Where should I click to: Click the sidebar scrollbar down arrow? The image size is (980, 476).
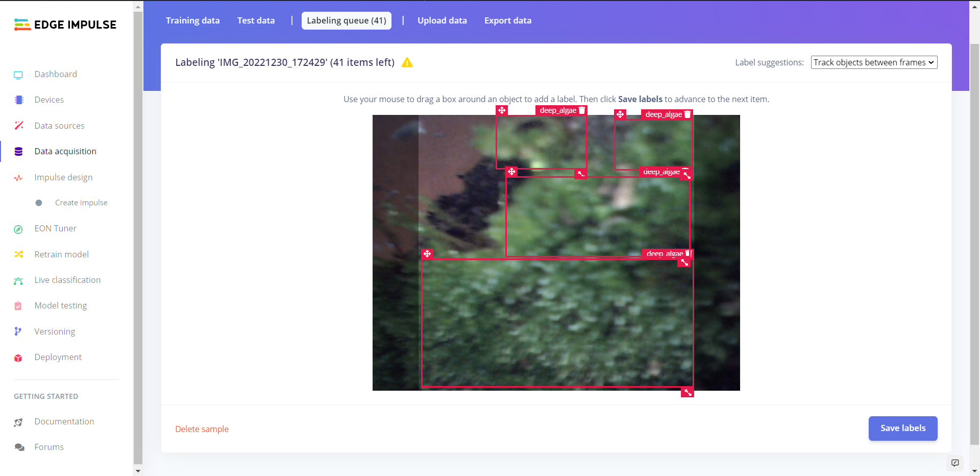(x=138, y=471)
